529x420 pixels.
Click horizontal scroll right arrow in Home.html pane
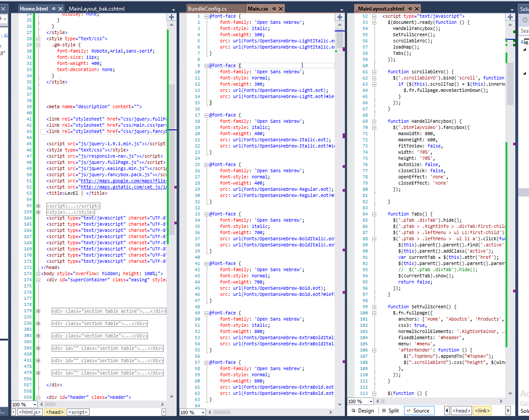[x=162, y=404]
